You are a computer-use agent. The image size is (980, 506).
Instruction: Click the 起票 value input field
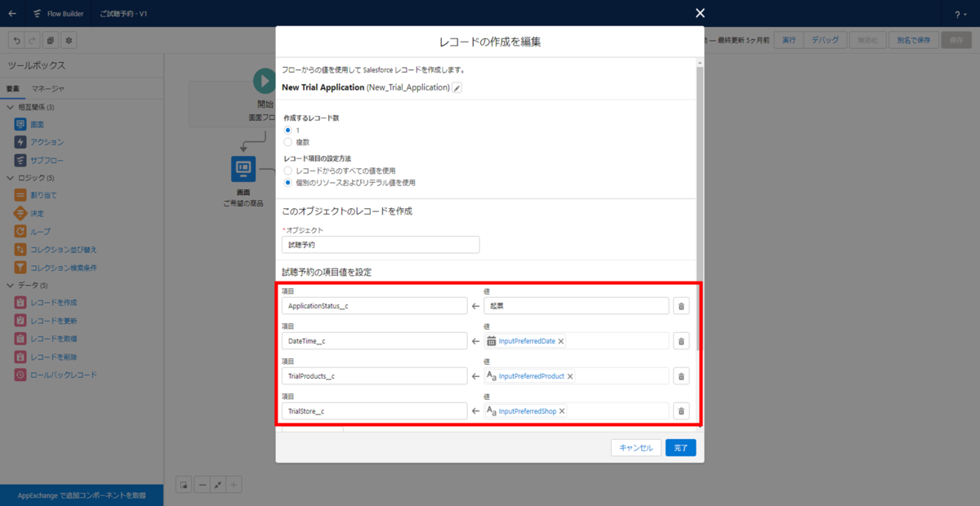[x=576, y=306]
